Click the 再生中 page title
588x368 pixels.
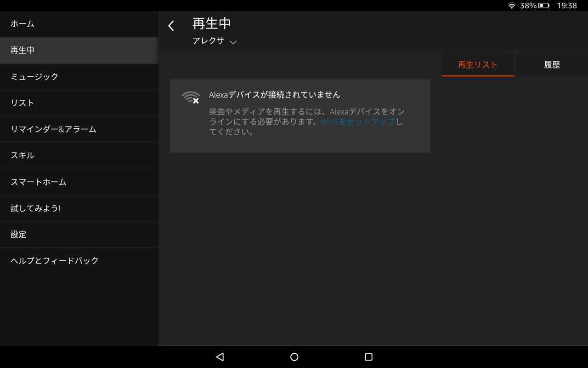(212, 23)
